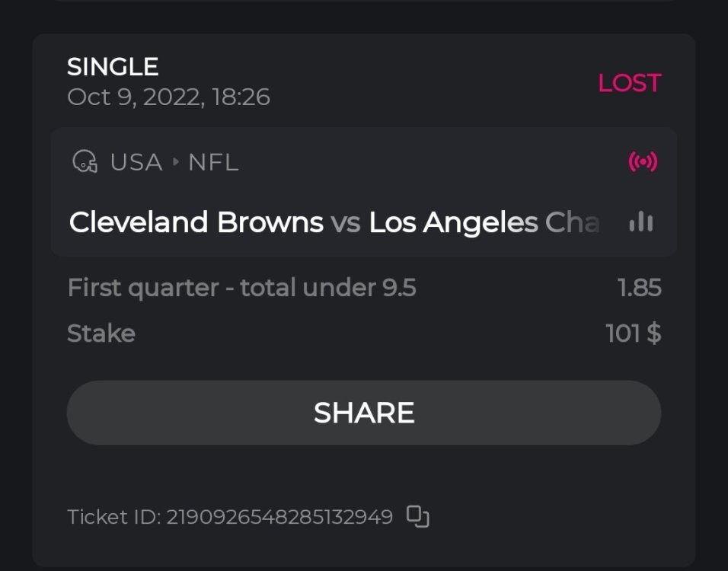Select the USA country link

[x=136, y=162]
